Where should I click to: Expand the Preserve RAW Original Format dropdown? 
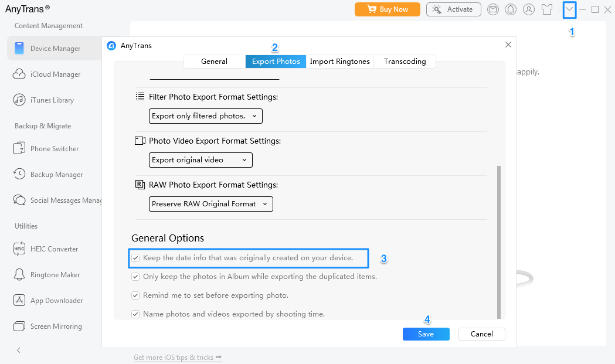tap(210, 204)
